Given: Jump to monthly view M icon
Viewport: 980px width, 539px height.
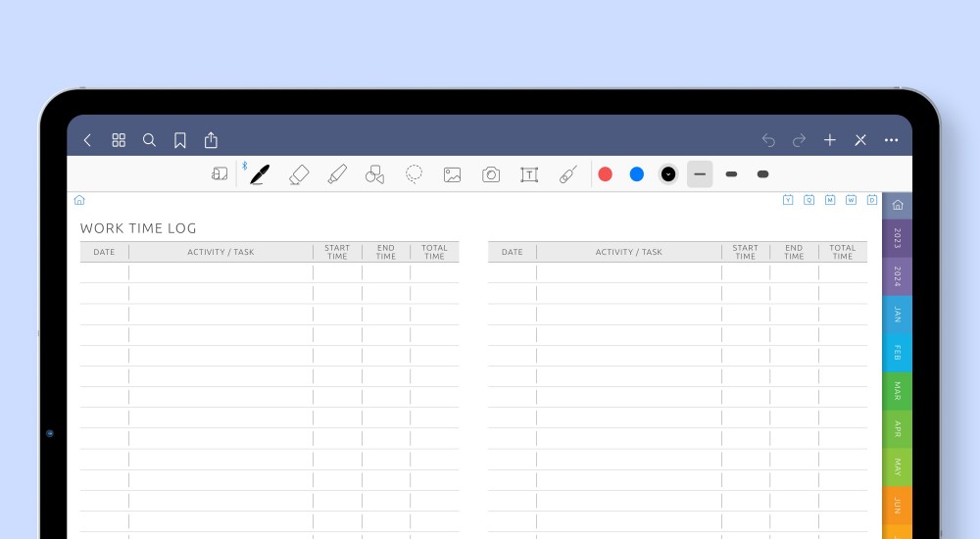Looking at the screenshot, I should [830, 200].
